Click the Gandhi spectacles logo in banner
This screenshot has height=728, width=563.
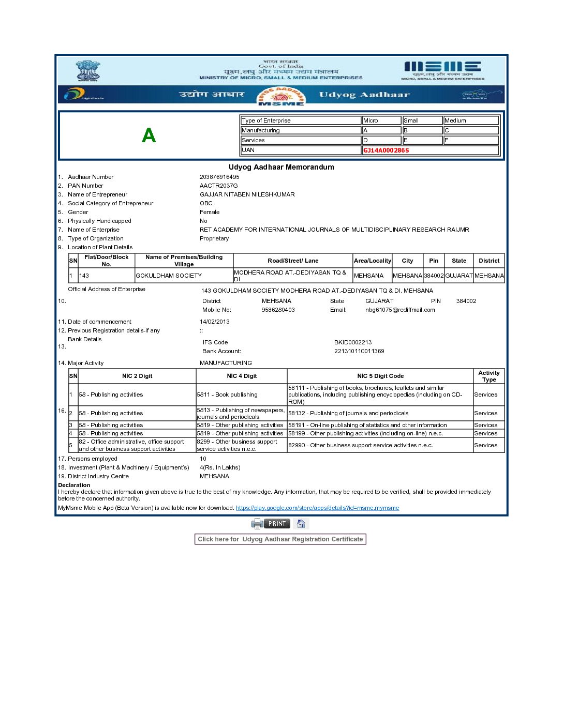click(x=475, y=95)
